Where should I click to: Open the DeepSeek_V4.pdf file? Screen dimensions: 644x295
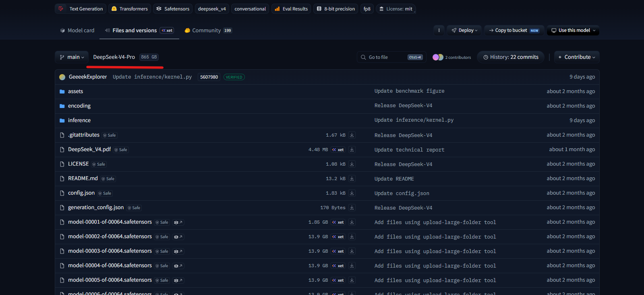(89, 150)
